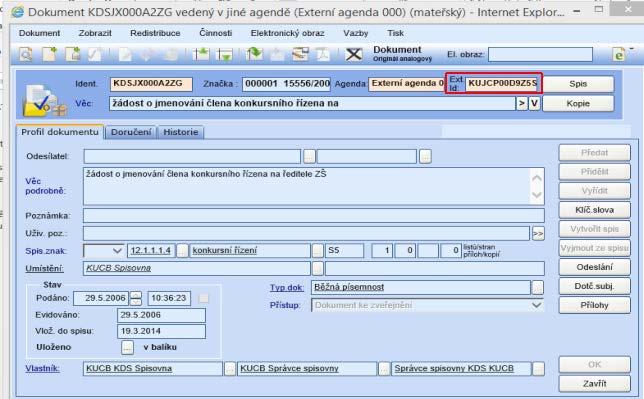Click the Vlož. do spisu date field 19.3.2014

161,331
